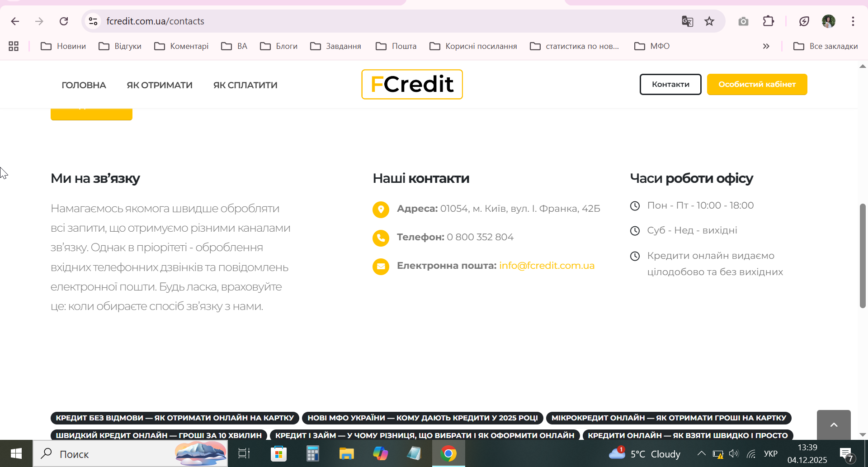868x467 pixels.
Task: Open the Відгуки bookmark folder
Action: (x=120, y=46)
